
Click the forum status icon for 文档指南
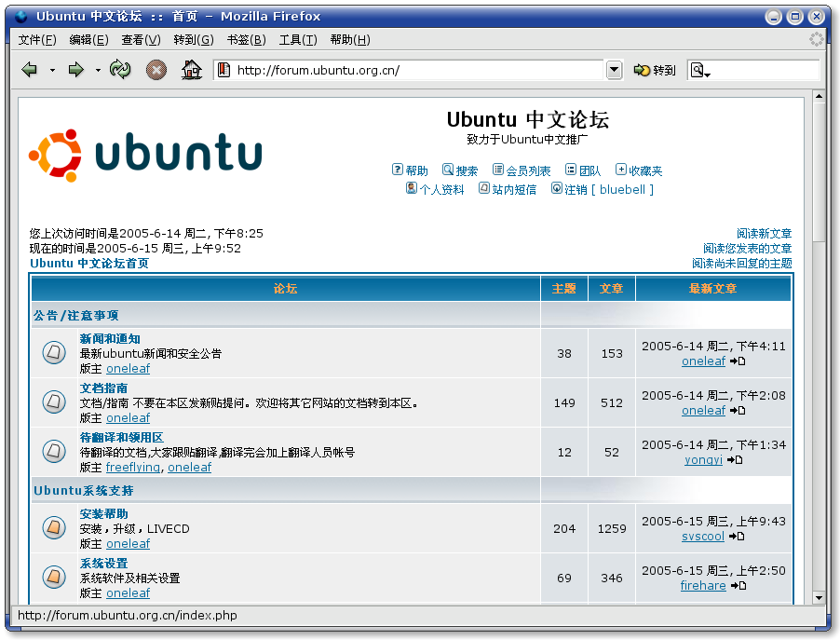tap(54, 402)
